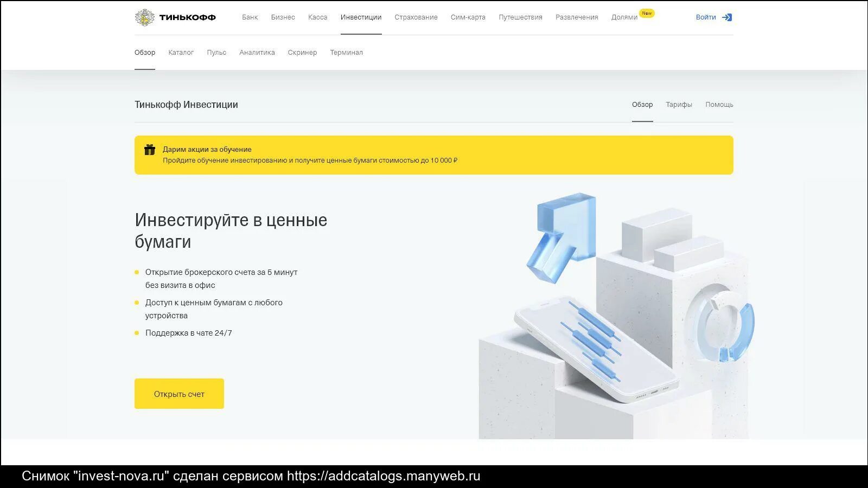Open the Терминал tab
The height and width of the screenshot is (488, 868).
(x=346, y=53)
